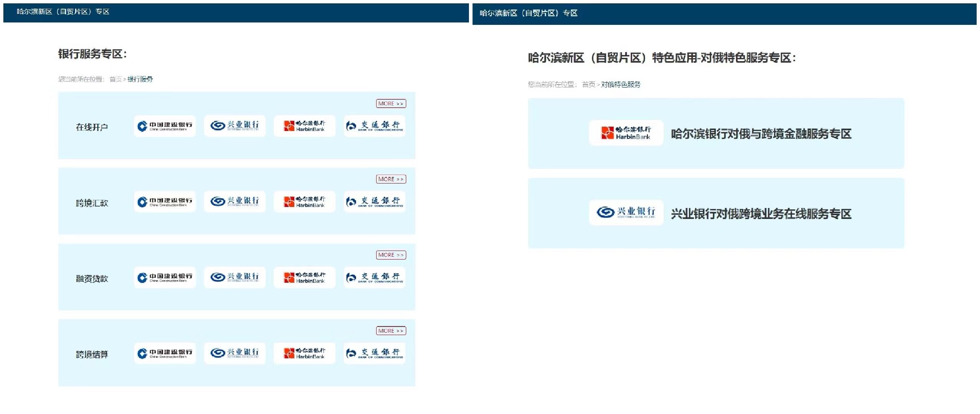Click 跨境结算 row label
The height and width of the screenshot is (414, 980).
coord(92,355)
